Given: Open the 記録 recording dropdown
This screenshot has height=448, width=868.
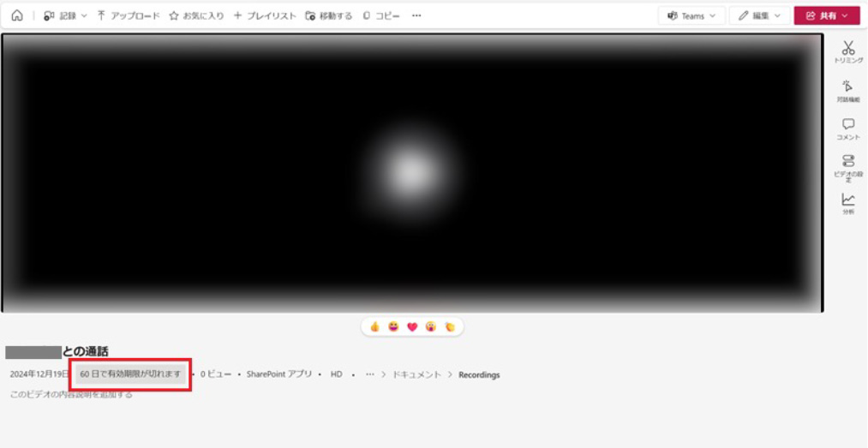Looking at the screenshot, I should [x=65, y=16].
